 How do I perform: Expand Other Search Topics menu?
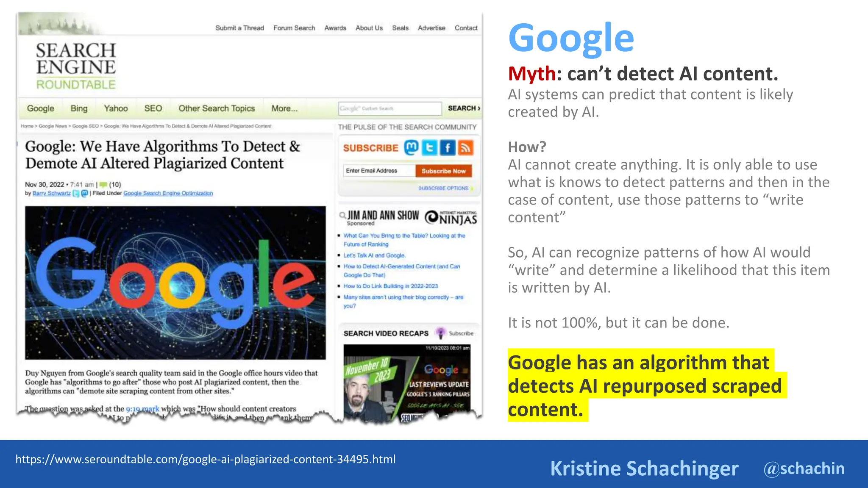coord(217,108)
